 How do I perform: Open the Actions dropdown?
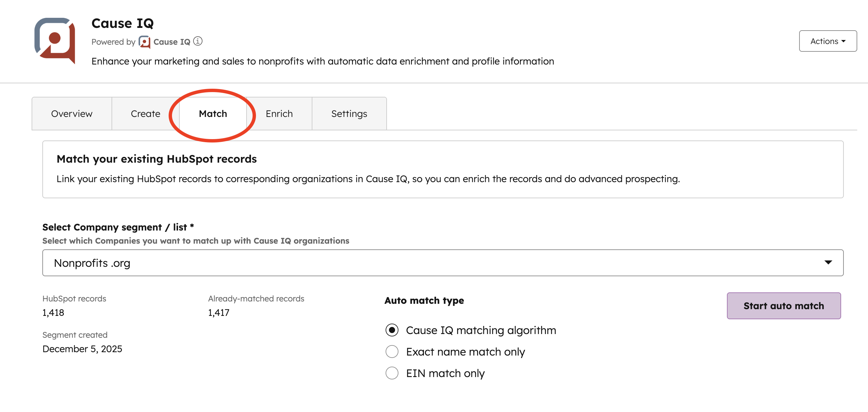tap(827, 41)
